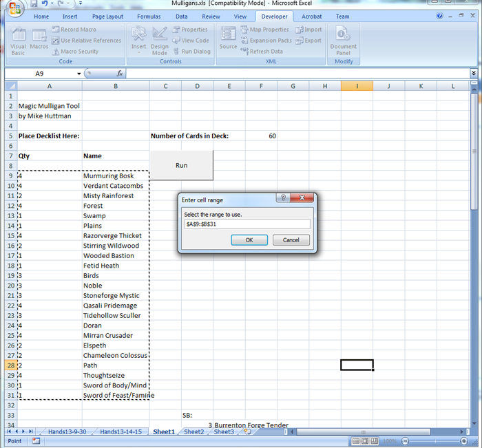Image resolution: width=482 pixels, height=448 pixels.
Task: Click the Redo button
Action: click(x=61, y=3)
